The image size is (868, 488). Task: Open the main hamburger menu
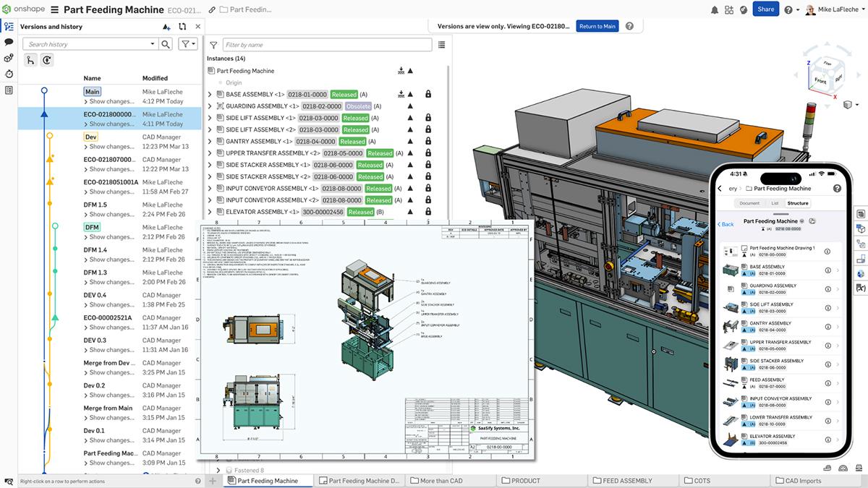click(54, 10)
